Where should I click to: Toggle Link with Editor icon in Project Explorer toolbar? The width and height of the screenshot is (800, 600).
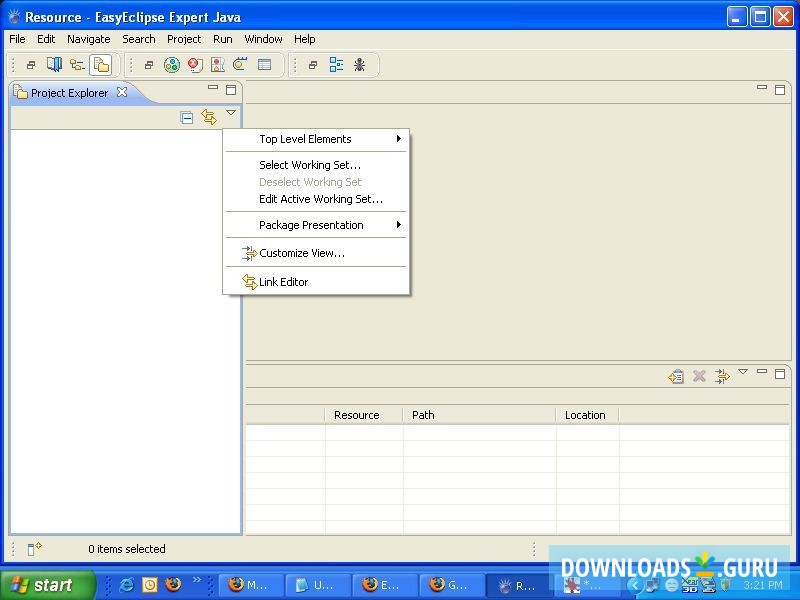(x=208, y=117)
